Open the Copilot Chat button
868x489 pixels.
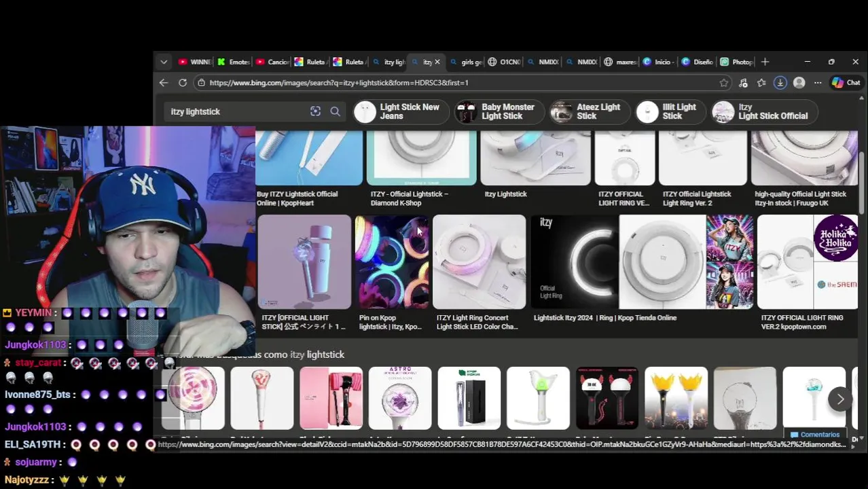[x=846, y=83]
